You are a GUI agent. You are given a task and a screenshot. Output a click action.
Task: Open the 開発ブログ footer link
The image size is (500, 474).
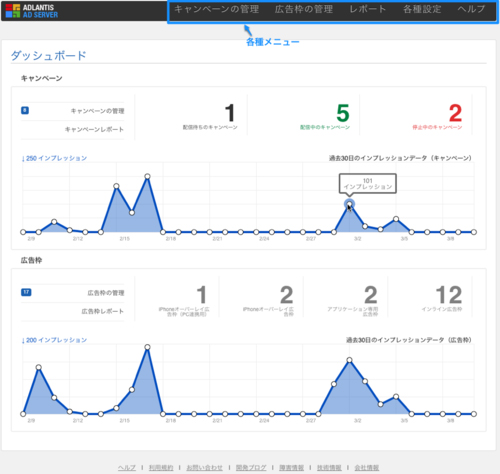(251, 468)
